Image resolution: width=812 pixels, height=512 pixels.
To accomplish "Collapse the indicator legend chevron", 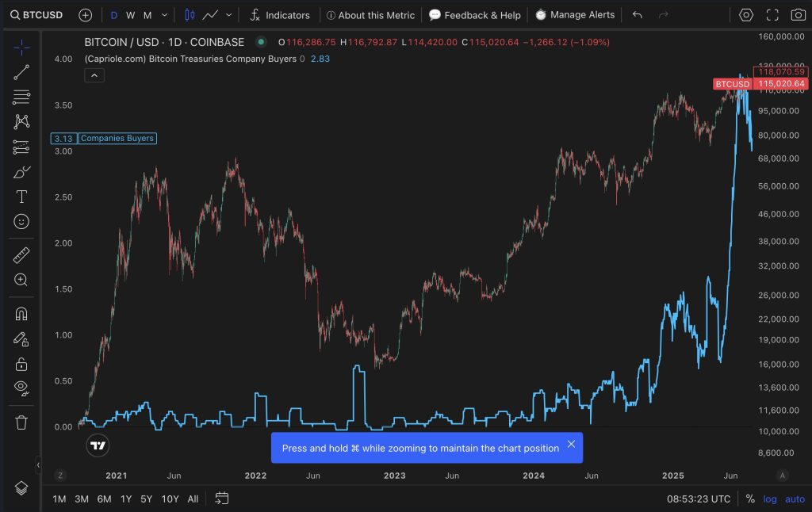I will [x=94, y=75].
